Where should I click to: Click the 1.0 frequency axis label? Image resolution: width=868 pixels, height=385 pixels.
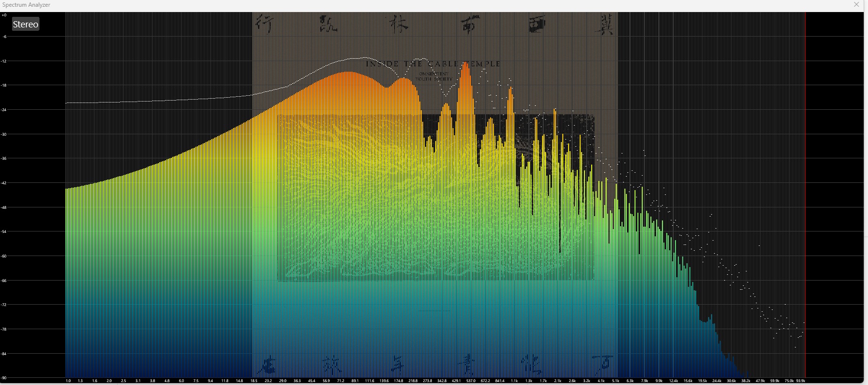[x=68, y=381]
